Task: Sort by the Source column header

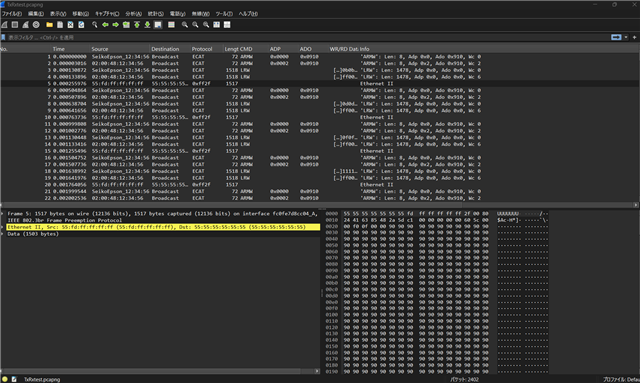Action: (119, 49)
